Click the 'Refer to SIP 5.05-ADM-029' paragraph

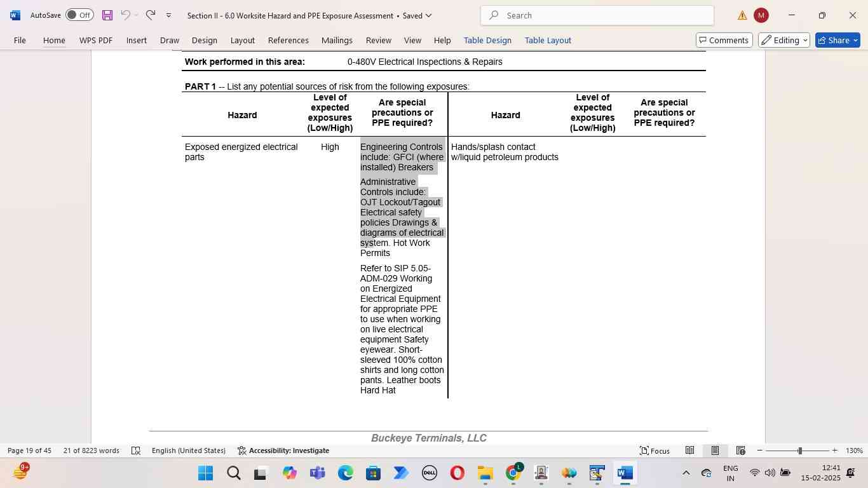coord(402,329)
